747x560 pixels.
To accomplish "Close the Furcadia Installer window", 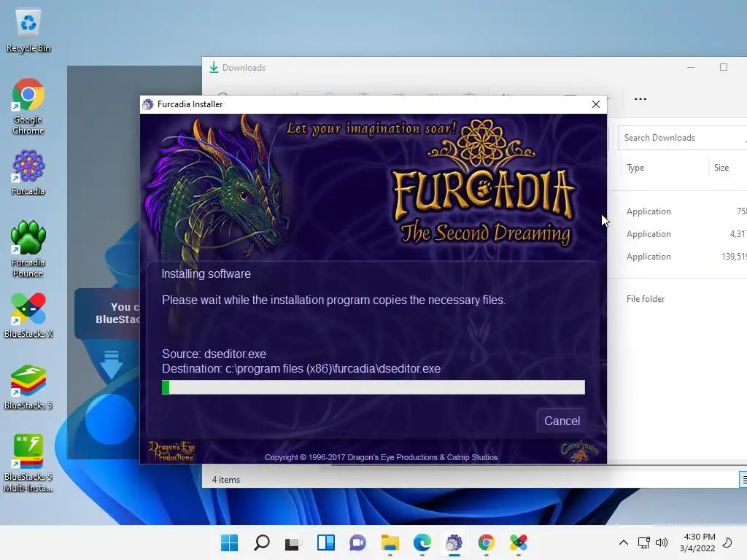I will coord(595,104).
